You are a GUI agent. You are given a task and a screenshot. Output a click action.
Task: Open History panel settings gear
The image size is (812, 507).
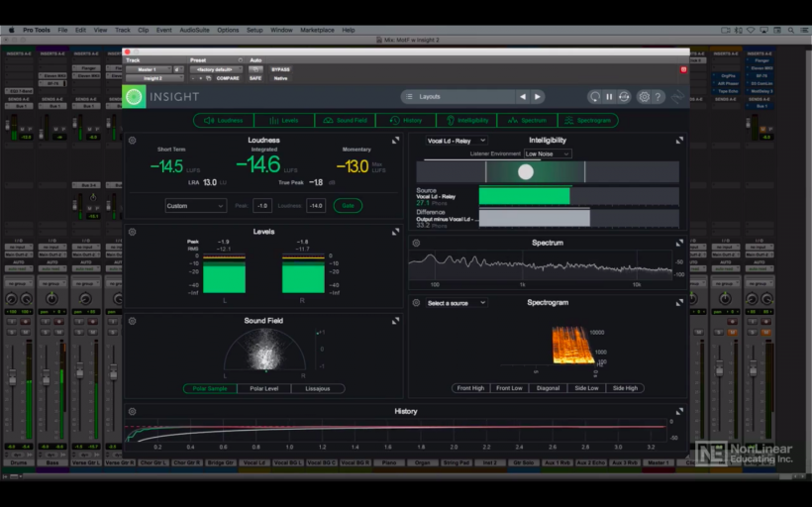[x=132, y=412]
